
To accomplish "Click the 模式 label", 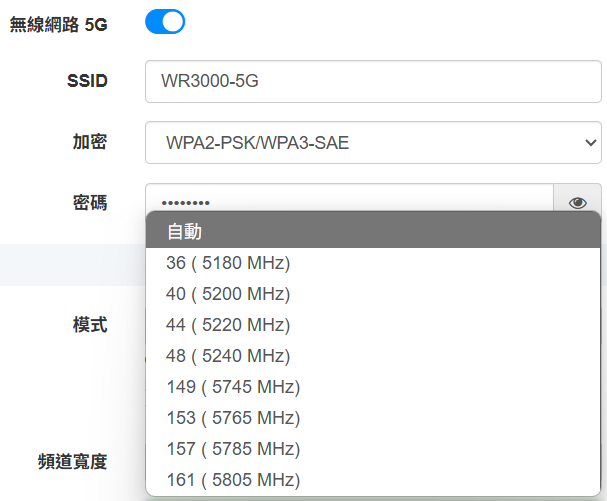I will tap(90, 325).
